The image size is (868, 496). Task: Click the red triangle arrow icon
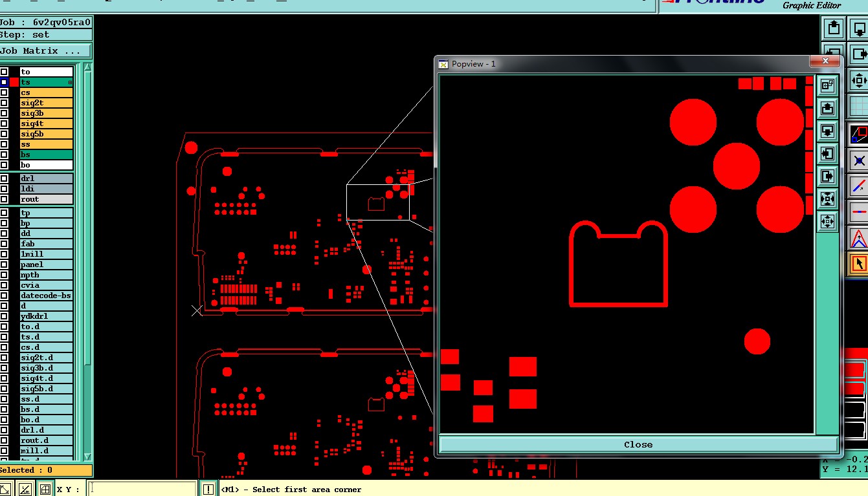(859, 237)
